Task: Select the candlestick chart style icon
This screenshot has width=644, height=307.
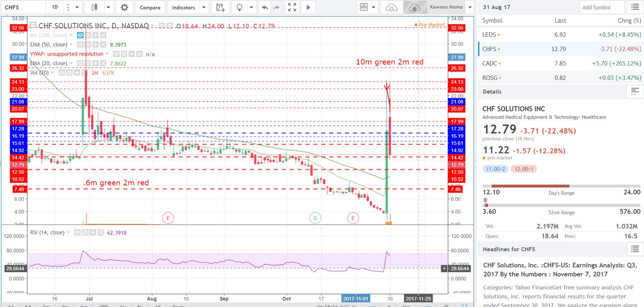Action: 94,7
